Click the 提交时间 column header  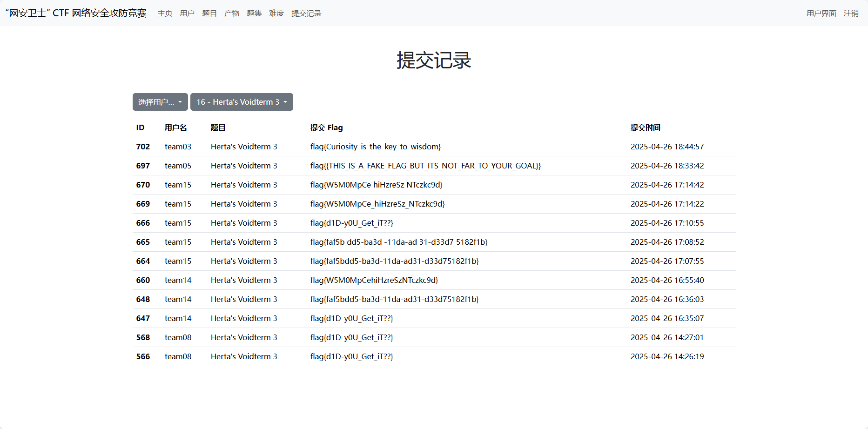pos(645,127)
